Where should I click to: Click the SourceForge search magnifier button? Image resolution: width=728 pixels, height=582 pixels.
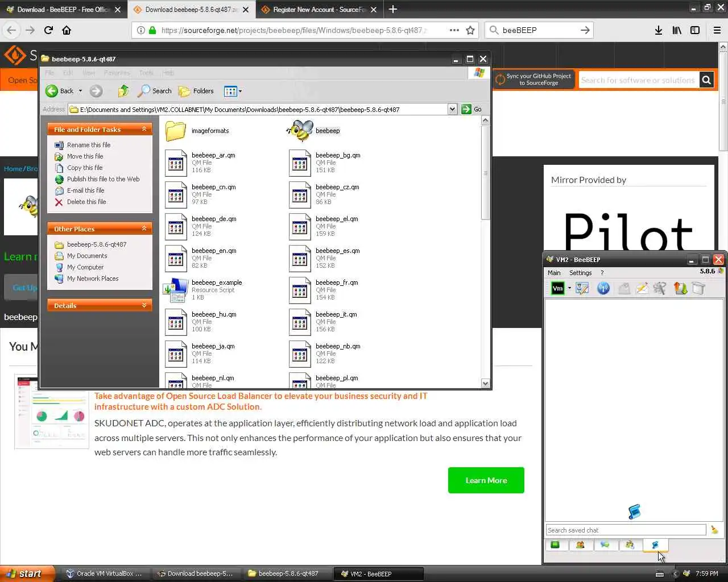pyautogui.click(x=706, y=80)
